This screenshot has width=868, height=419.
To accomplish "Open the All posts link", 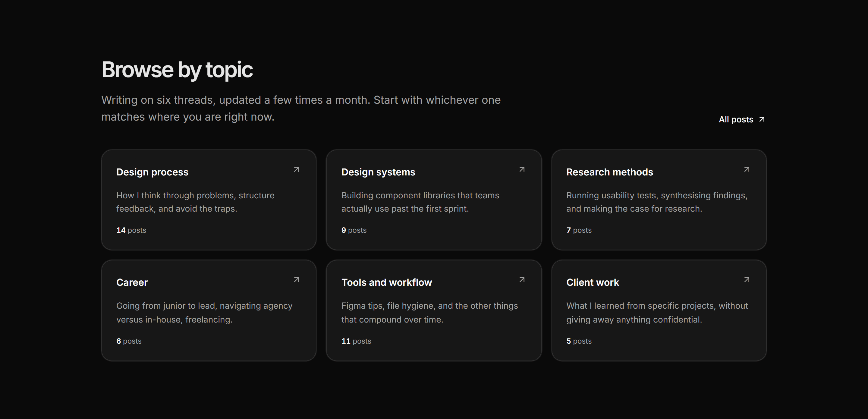I will [x=742, y=119].
